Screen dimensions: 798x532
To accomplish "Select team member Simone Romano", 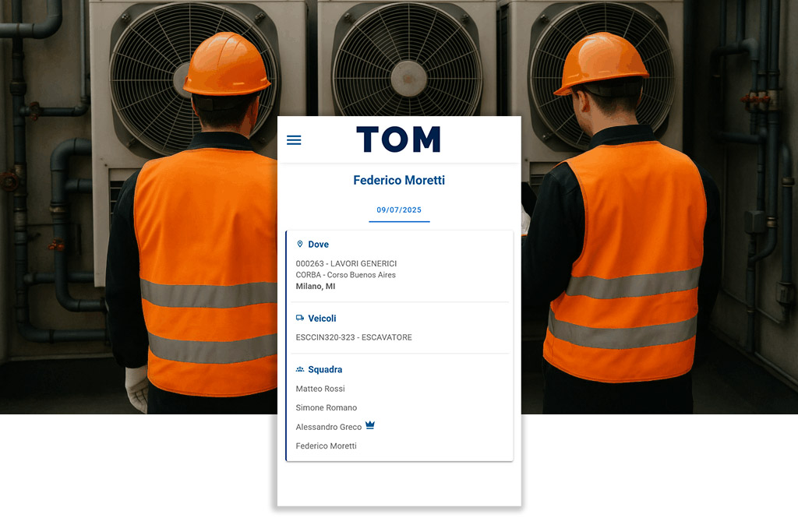I will tap(327, 407).
